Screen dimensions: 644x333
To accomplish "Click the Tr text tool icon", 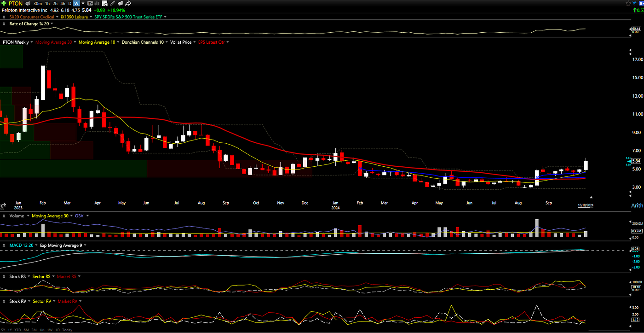I will (90, 3).
